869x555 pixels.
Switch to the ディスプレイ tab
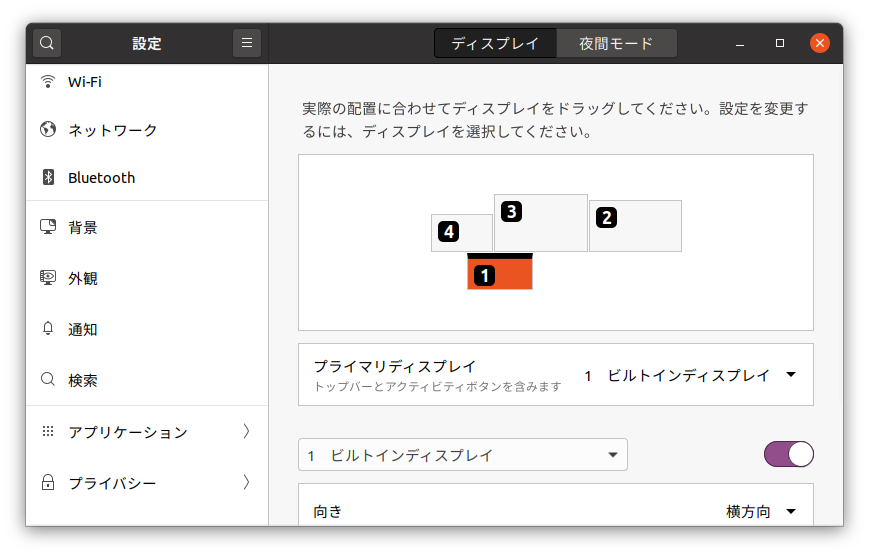point(495,43)
